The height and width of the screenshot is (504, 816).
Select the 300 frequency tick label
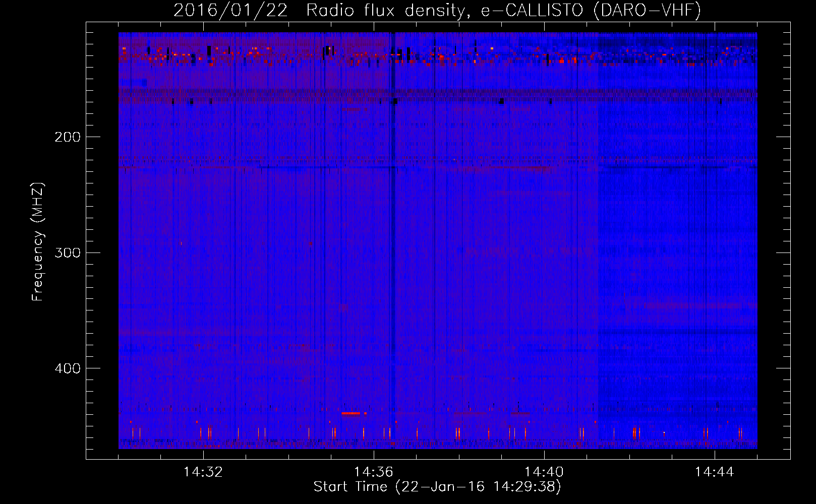pos(68,253)
